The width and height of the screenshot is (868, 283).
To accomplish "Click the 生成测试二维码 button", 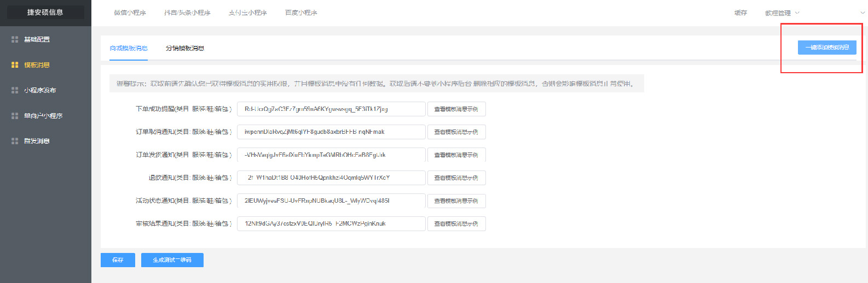I will point(172,260).
